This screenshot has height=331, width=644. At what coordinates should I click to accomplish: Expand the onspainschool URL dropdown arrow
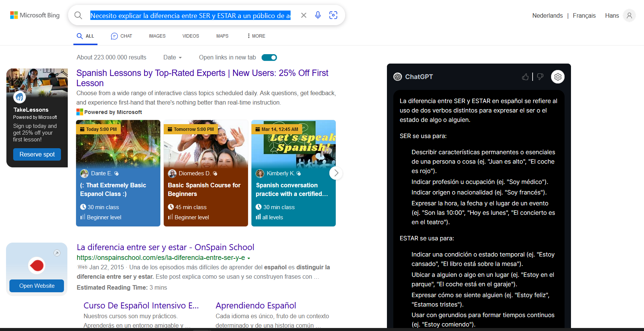click(x=249, y=258)
